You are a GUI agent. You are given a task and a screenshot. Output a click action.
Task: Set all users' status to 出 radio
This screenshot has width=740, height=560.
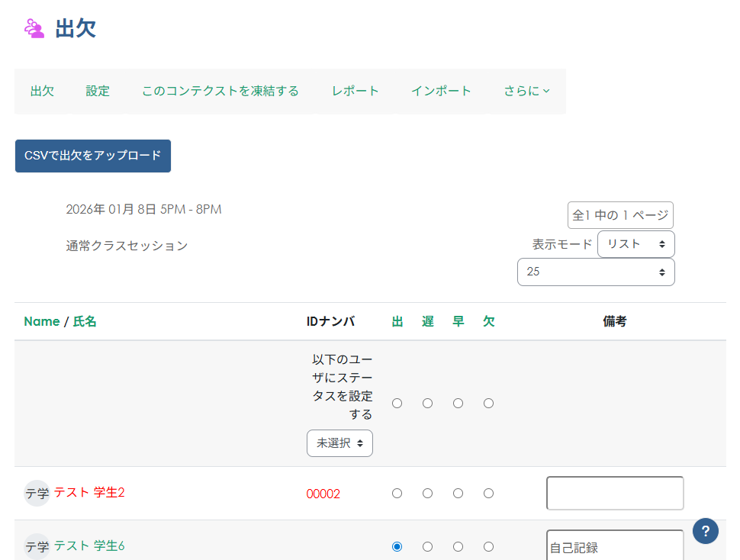(x=397, y=403)
